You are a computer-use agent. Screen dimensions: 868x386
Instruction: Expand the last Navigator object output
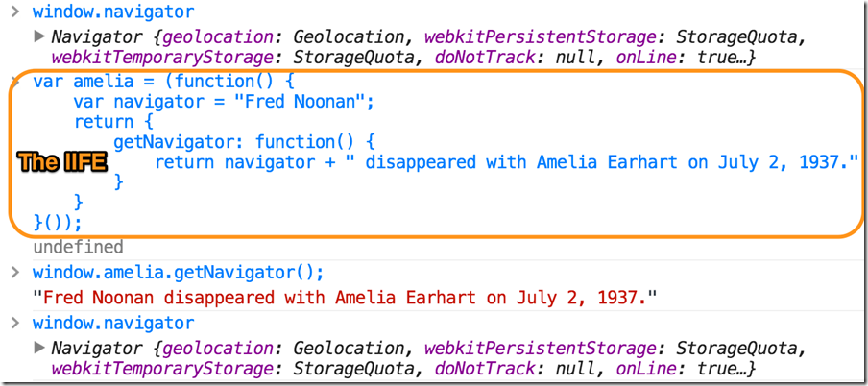pos(38,349)
